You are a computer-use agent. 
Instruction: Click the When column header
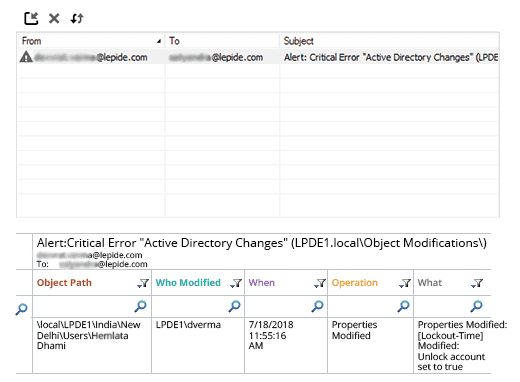coord(286,283)
